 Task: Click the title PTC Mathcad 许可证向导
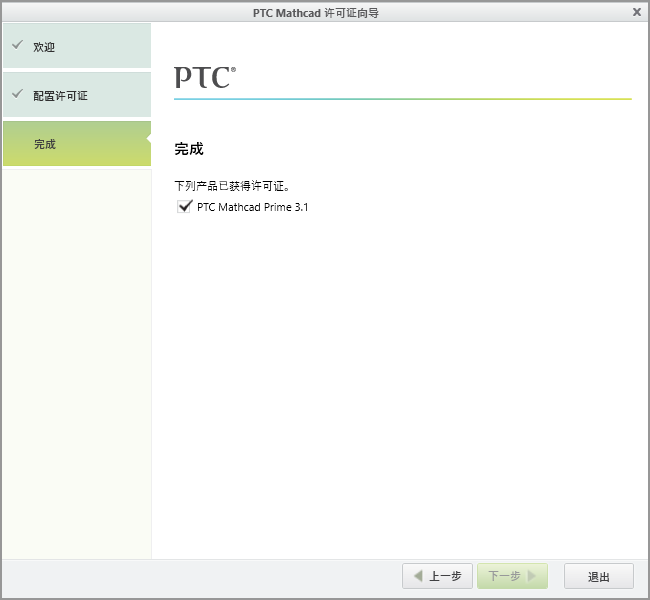click(x=316, y=13)
